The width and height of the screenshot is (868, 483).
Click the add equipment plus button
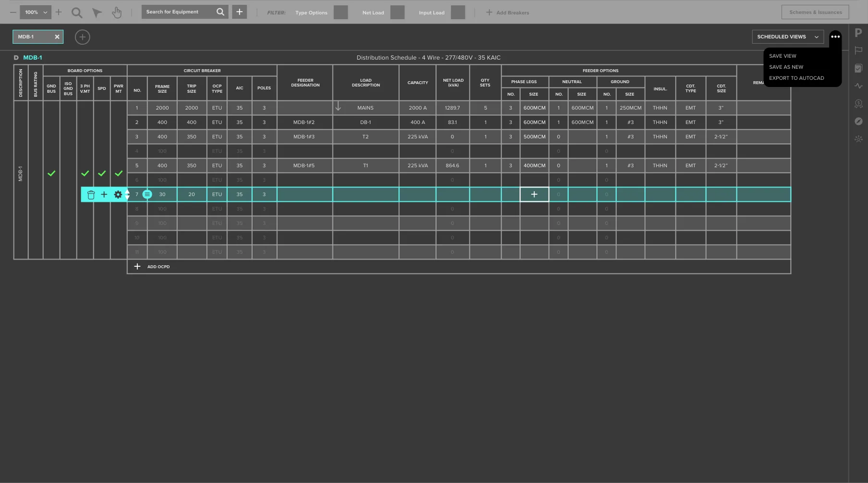(239, 12)
